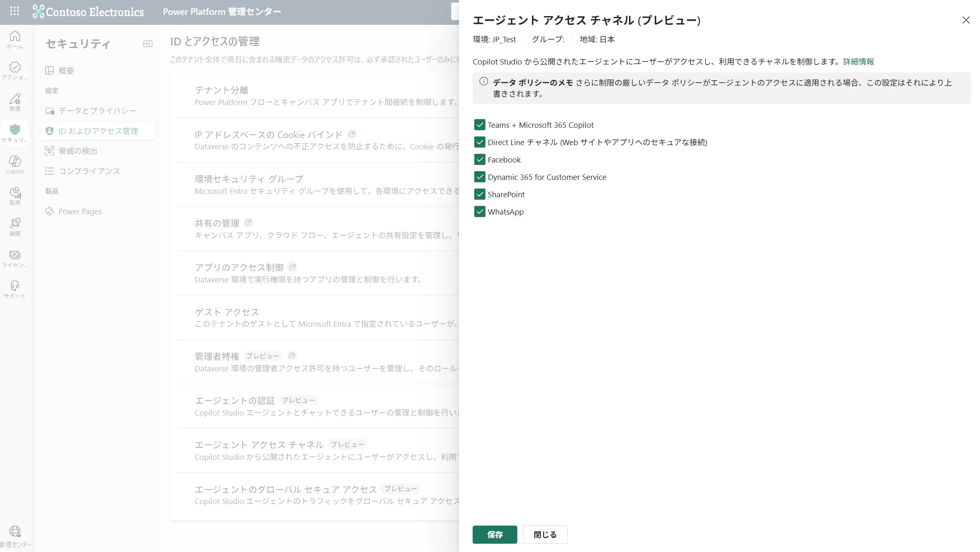Viewport: 980px width, 552px height.
Task: Click the 地域: 日本 label
Action: click(597, 39)
